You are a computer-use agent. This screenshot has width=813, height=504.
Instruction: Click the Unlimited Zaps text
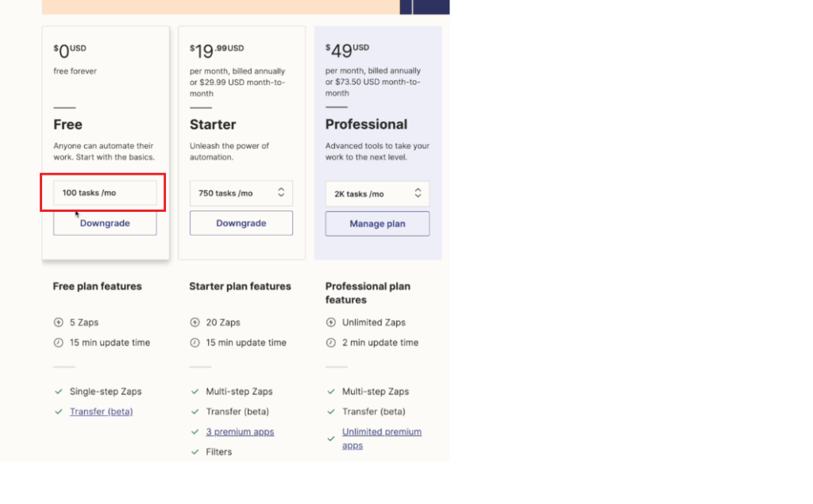[x=374, y=322]
